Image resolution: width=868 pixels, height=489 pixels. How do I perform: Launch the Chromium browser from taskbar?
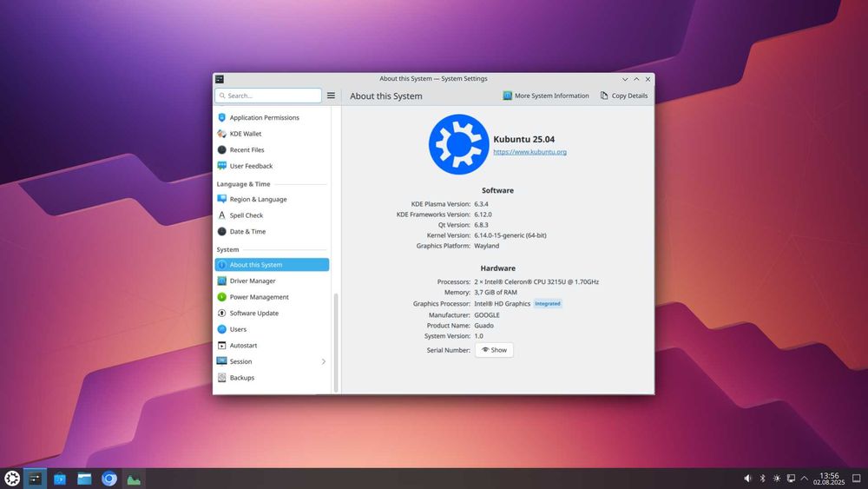(x=109, y=479)
